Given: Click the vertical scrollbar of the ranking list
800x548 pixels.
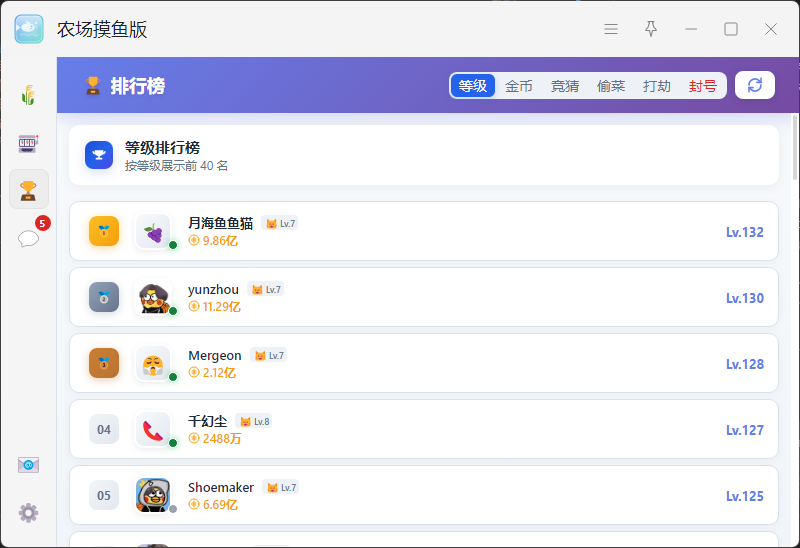Looking at the screenshot, I should (795, 147).
